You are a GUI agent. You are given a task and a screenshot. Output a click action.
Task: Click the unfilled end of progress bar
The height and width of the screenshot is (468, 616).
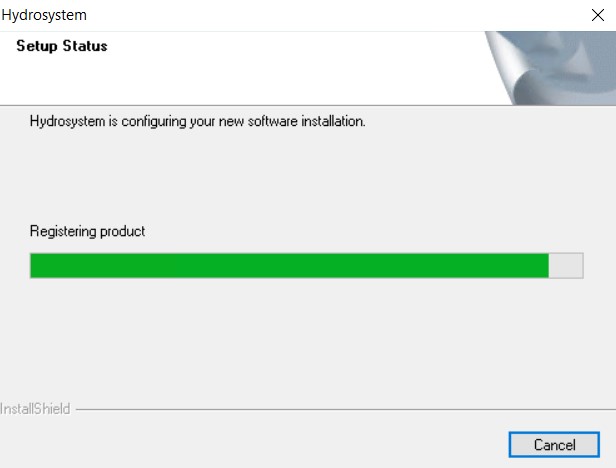(x=566, y=266)
